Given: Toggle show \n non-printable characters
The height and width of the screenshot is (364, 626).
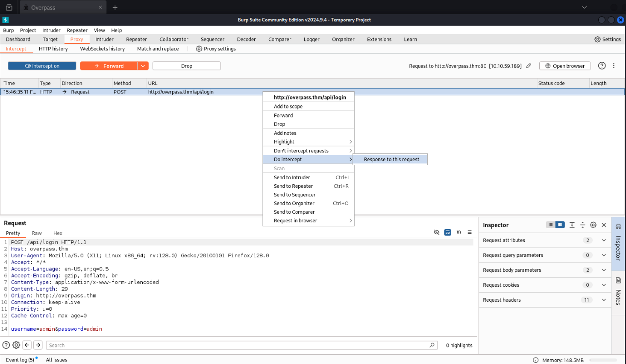Looking at the screenshot, I should click(x=458, y=233).
